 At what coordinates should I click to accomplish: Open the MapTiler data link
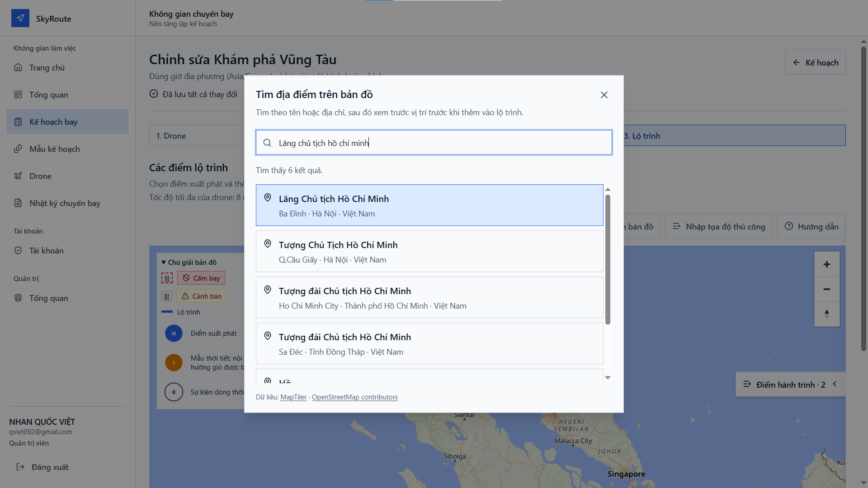[x=293, y=397]
